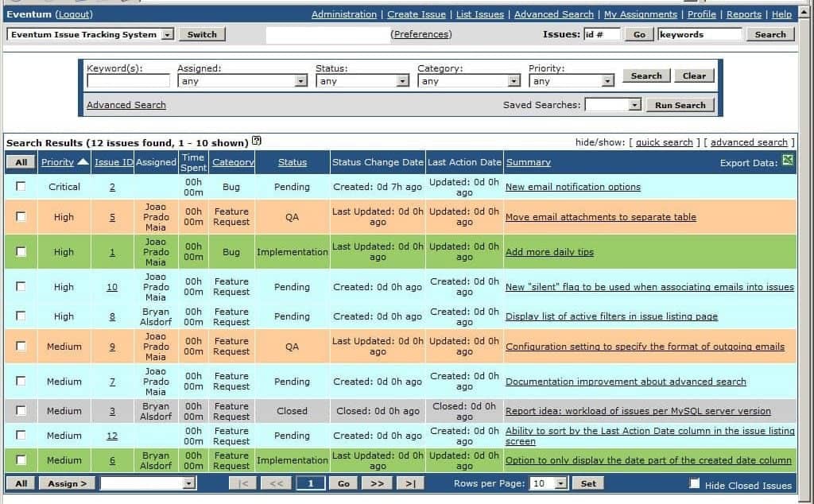Open the Profile page link
This screenshot has height=504, width=814.
(x=701, y=14)
